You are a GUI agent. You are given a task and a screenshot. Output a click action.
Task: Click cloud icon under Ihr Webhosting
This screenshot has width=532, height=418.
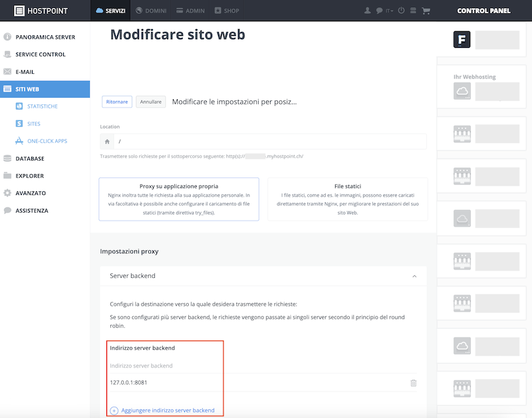[462, 91]
